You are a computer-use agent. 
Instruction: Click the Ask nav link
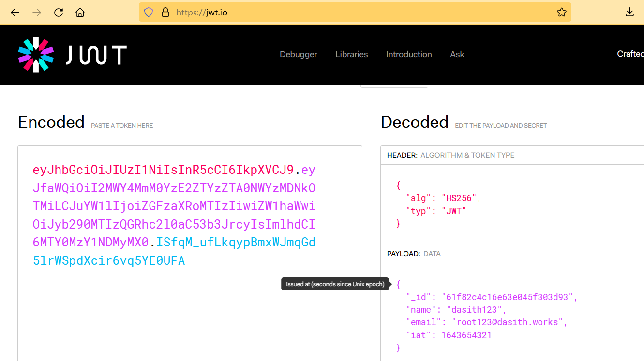(457, 54)
